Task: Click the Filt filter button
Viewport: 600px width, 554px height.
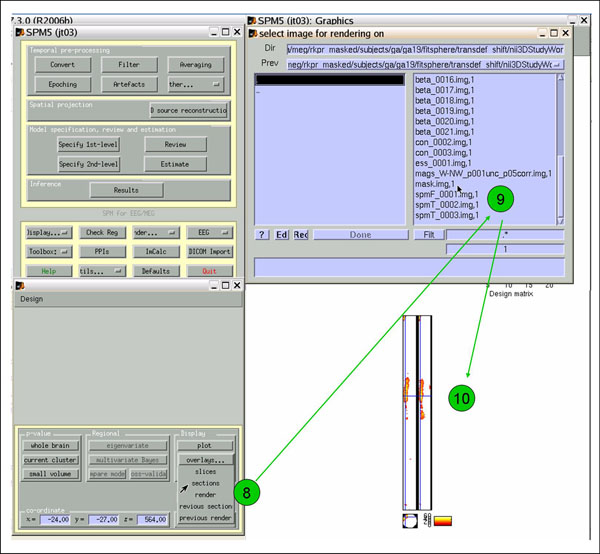Action: click(427, 234)
